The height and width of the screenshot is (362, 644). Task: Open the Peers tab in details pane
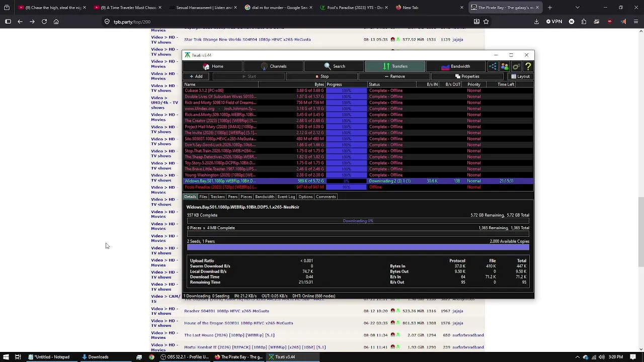(x=232, y=197)
